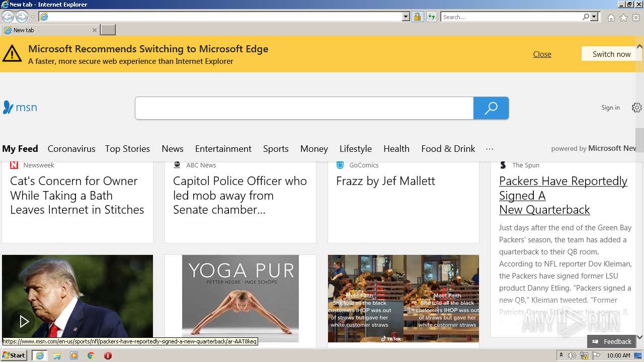Screen dimensions: 644x362
Task: Open the IHOP TikTok image card
Action: (404, 299)
